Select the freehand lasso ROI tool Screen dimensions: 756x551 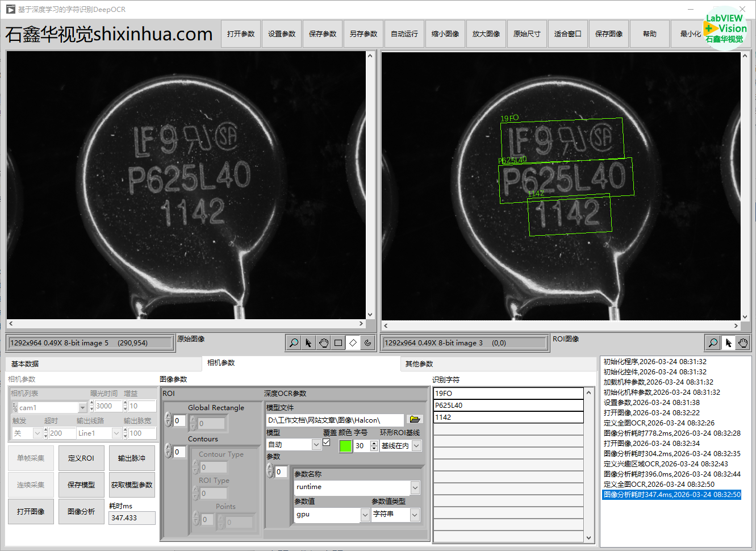pos(368,343)
